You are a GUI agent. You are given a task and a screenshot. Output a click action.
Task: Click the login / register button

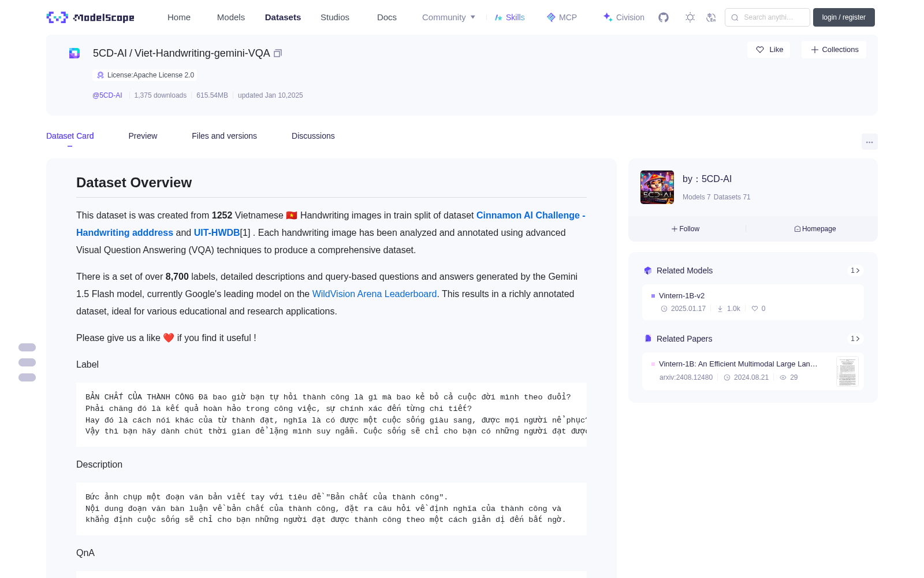(x=844, y=17)
